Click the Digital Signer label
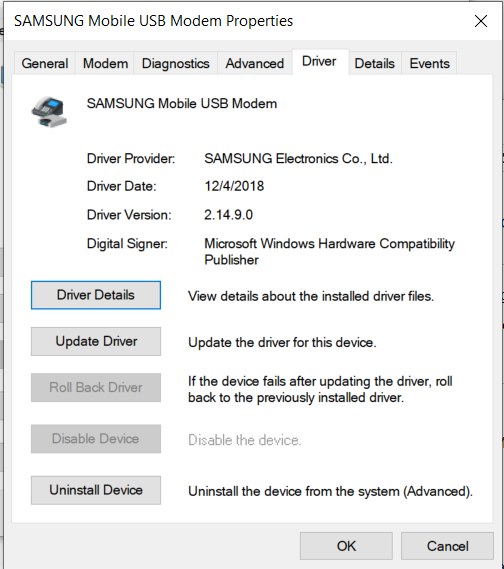Screen dimensions: 504x569 (127, 243)
